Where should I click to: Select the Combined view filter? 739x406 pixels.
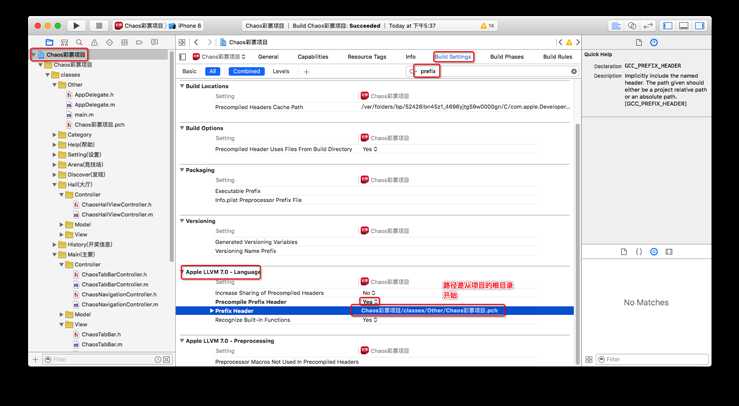[246, 71]
